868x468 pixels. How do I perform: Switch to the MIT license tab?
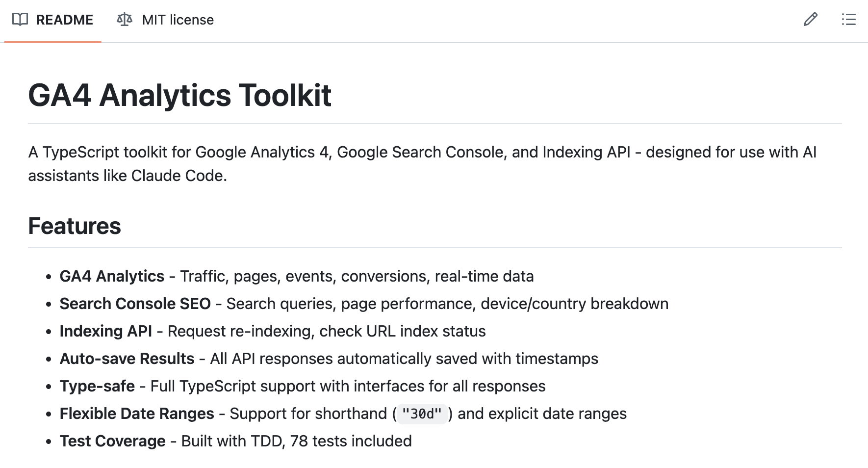point(177,20)
